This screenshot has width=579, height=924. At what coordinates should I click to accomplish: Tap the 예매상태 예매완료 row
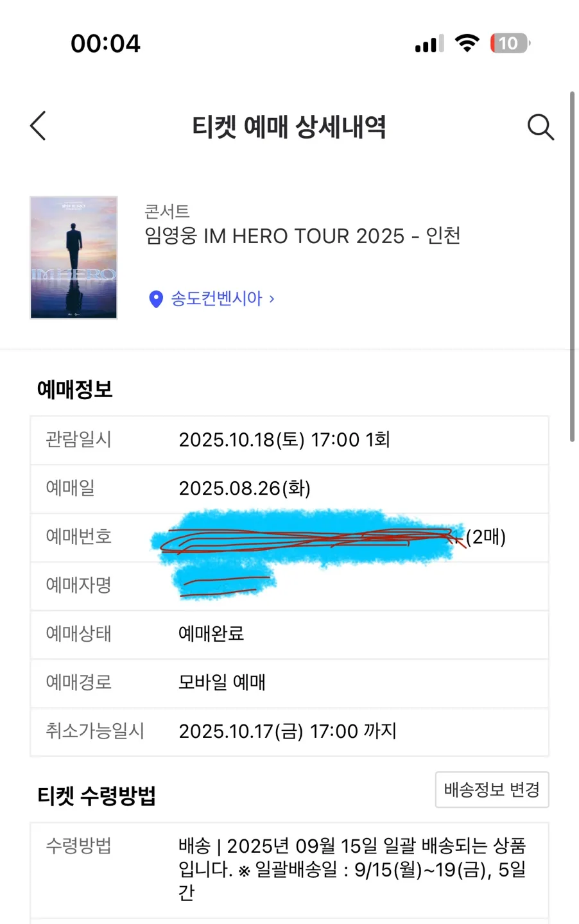tap(289, 635)
